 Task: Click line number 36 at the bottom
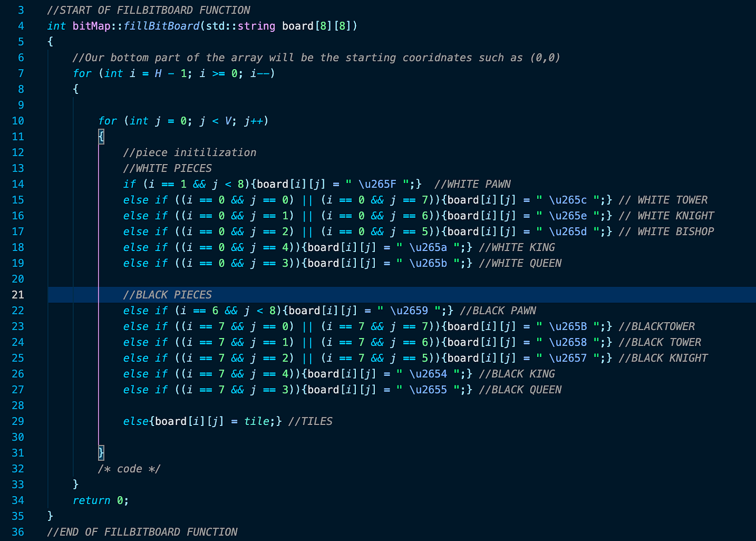[x=18, y=531]
